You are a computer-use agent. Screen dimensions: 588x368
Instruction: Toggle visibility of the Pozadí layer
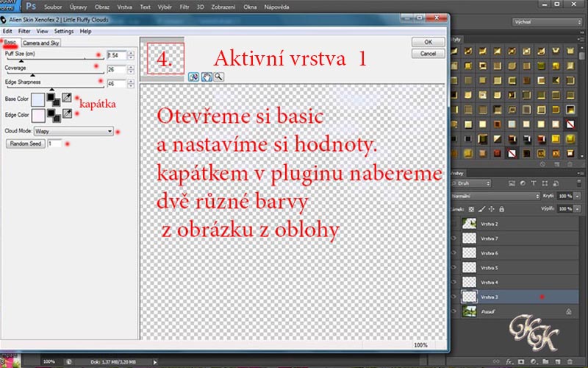point(453,311)
